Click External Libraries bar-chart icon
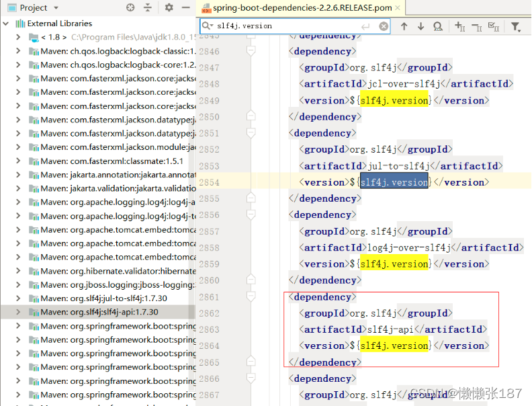The image size is (532, 406). tap(20, 24)
